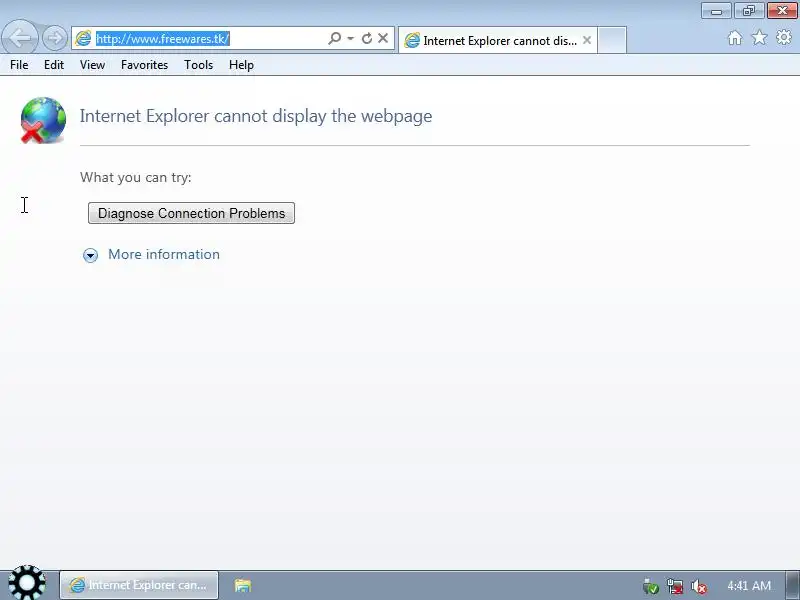Screen dimensions: 800x600
Task: Click the network disconnected tray icon
Action: click(x=674, y=586)
